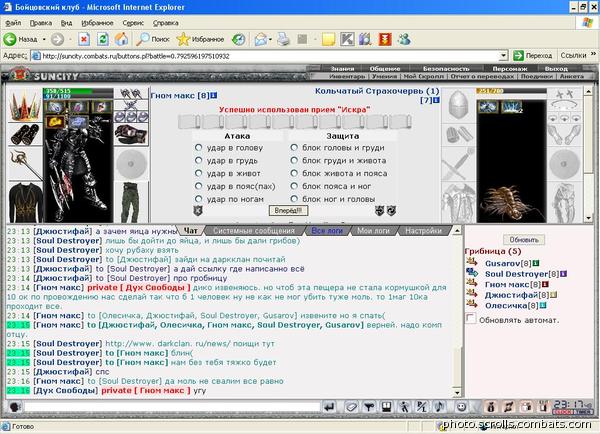Click the player's green health bar
This screenshot has height=434, width=600.
pos(78,91)
